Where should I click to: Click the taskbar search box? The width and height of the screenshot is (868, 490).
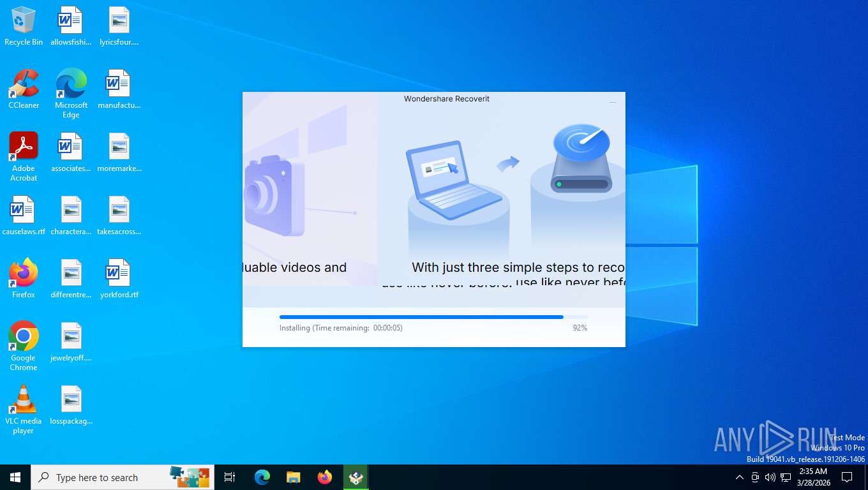click(123, 477)
